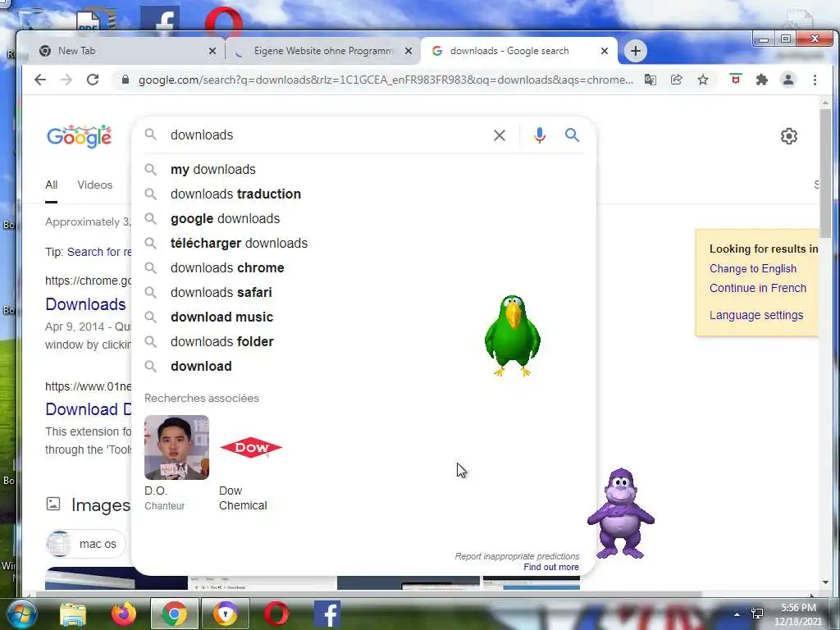Open the Downloads search result title

point(85,304)
